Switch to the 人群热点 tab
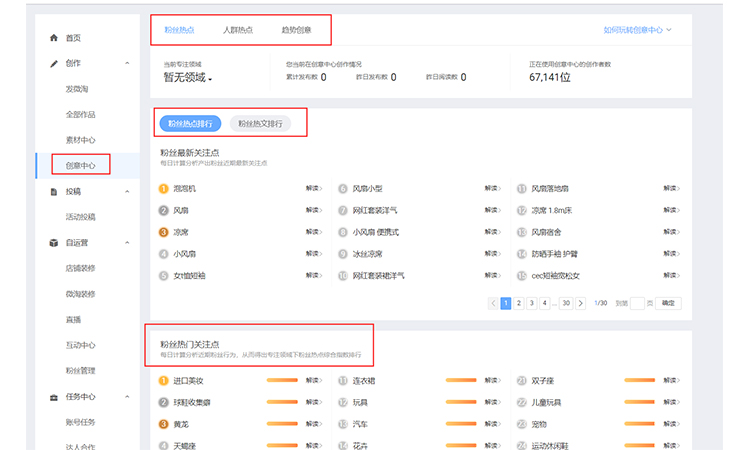Viewport: 750px width, 450px height. pos(238,30)
